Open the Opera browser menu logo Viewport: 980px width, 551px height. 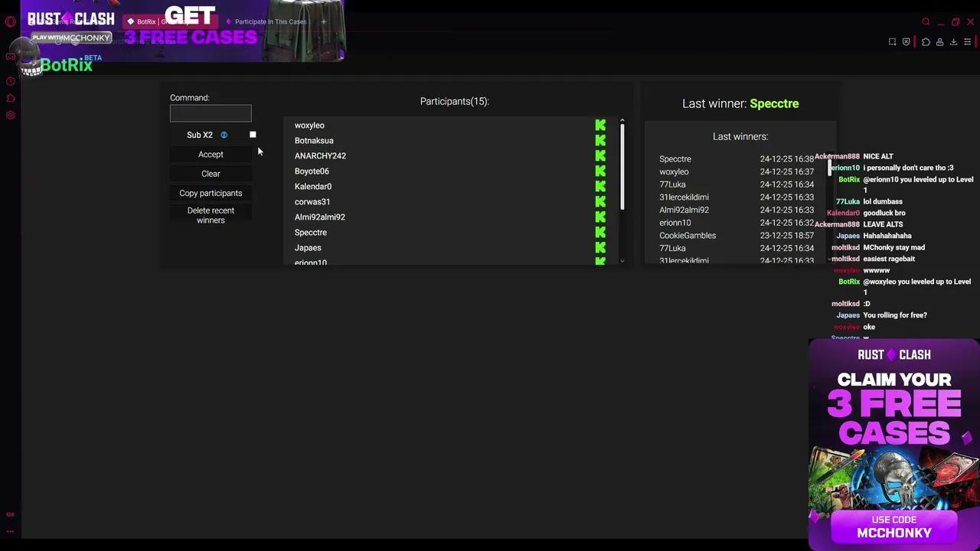coord(10,21)
